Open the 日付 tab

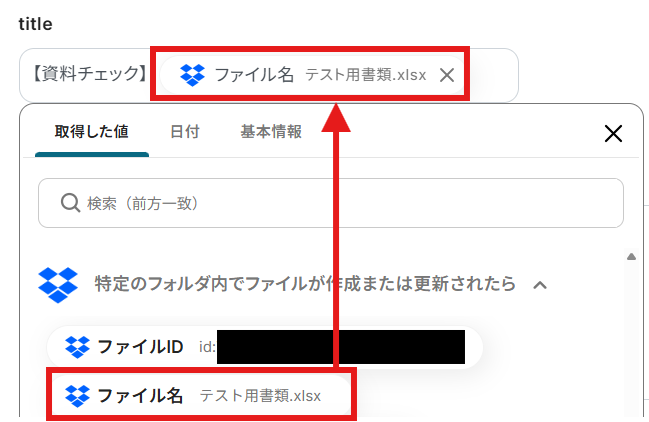[185, 132]
